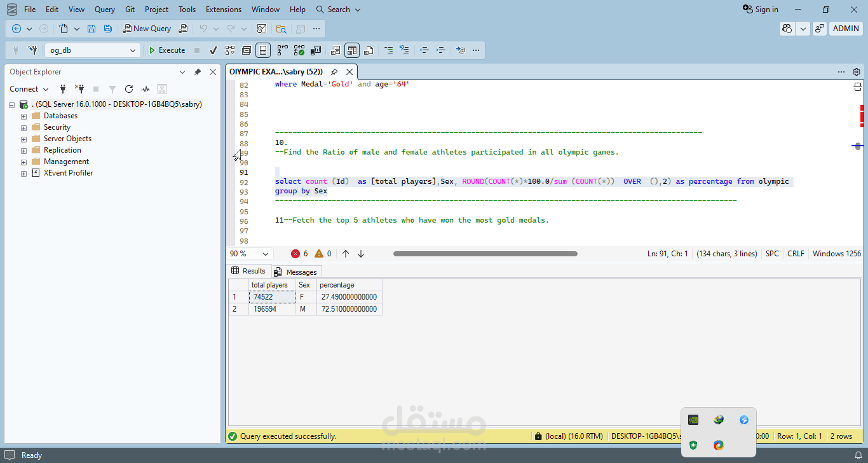
Task: Open the Tools menu
Action: [x=187, y=10]
